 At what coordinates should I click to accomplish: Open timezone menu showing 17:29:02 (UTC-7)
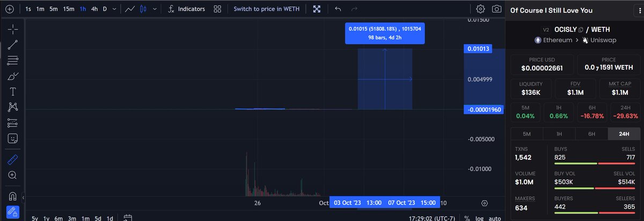click(x=433, y=218)
